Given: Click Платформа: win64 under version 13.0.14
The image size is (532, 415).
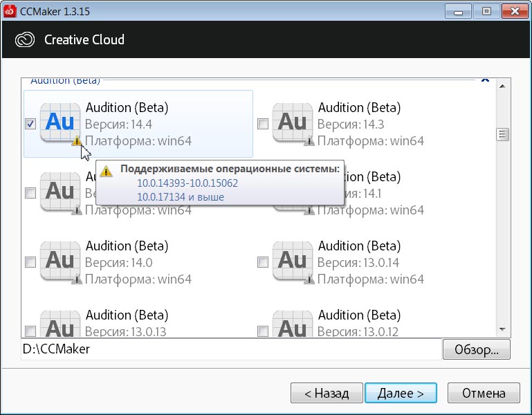Looking at the screenshot, I should 371,279.
